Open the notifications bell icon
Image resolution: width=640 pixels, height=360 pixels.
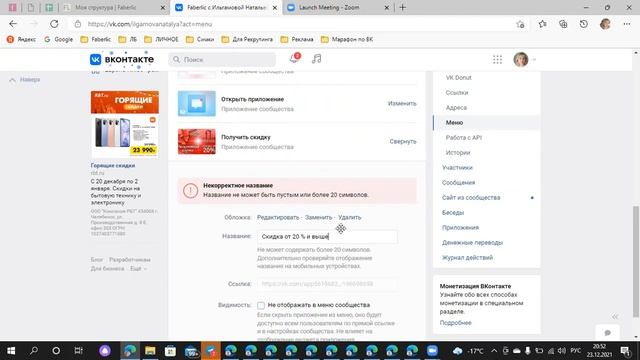(x=294, y=59)
